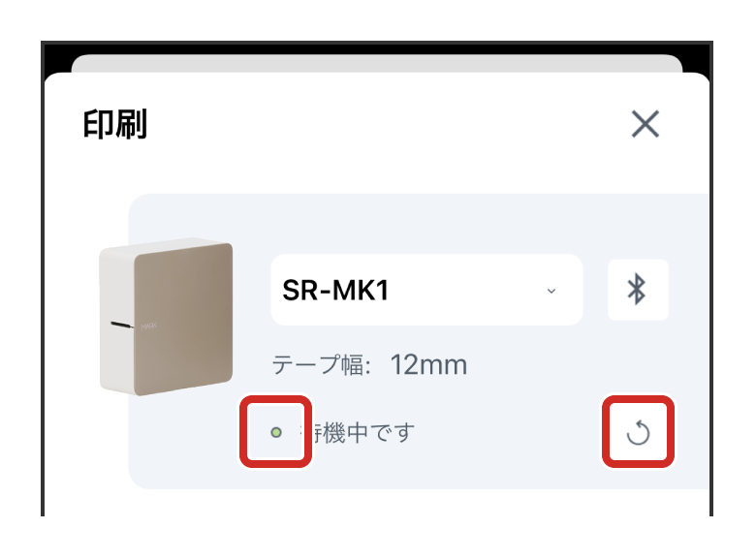Click the 印刷 dialog title

[x=114, y=124]
